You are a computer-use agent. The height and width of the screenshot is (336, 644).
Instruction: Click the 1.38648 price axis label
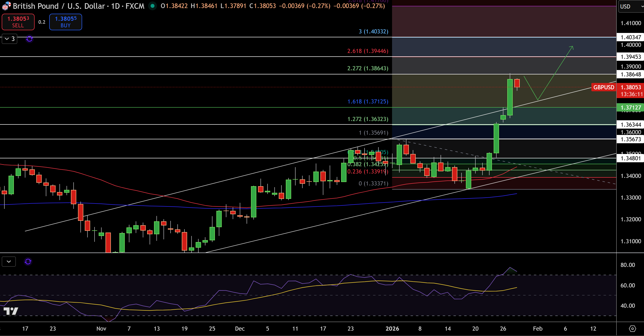(631, 74)
